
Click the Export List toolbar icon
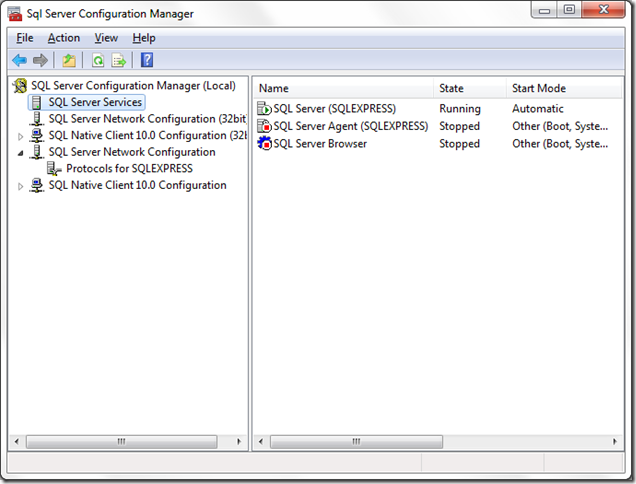tap(119, 60)
